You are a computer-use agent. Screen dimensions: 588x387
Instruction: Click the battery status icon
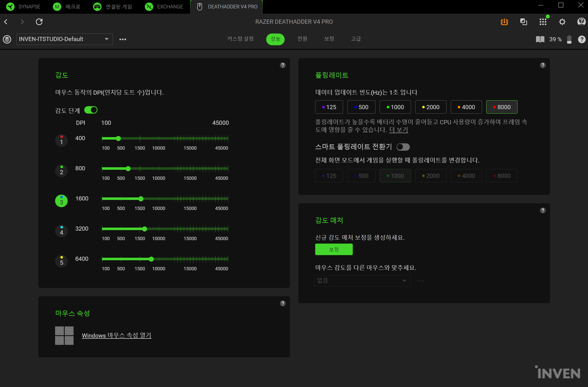pyautogui.click(x=569, y=39)
